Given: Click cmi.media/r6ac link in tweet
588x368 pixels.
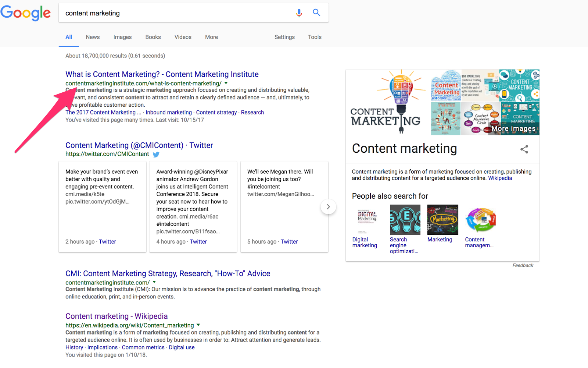Looking at the screenshot, I should pos(199,217).
